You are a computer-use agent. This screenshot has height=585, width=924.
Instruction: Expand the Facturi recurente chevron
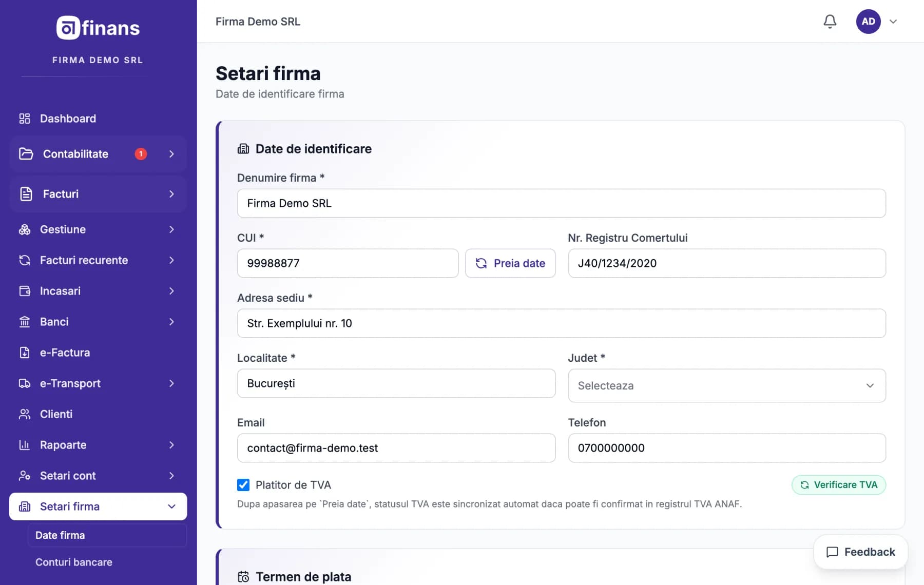click(x=171, y=260)
